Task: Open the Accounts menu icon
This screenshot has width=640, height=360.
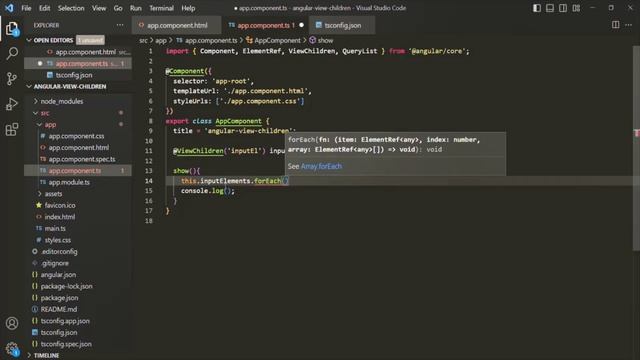Action: (x=12, y=323)
